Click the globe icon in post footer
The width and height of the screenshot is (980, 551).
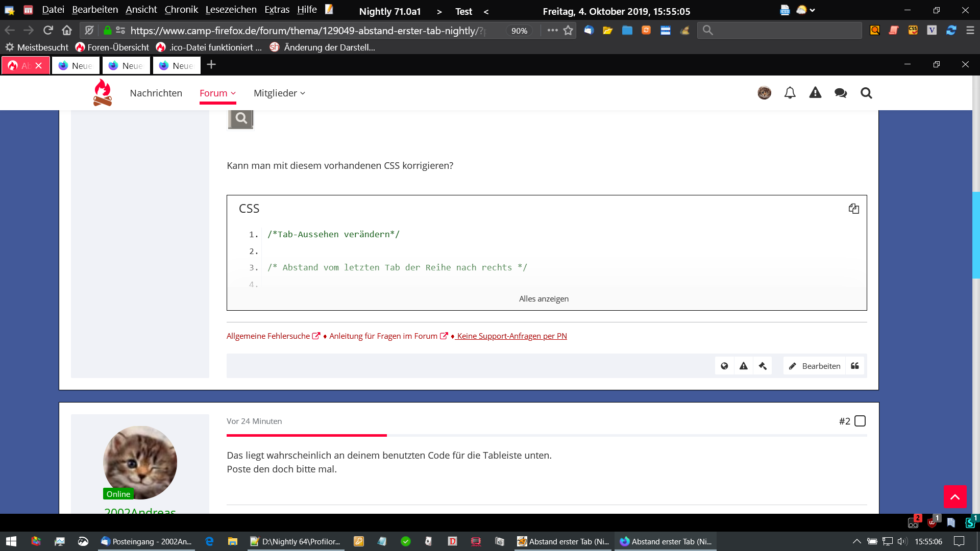click(x=724, y=366)
